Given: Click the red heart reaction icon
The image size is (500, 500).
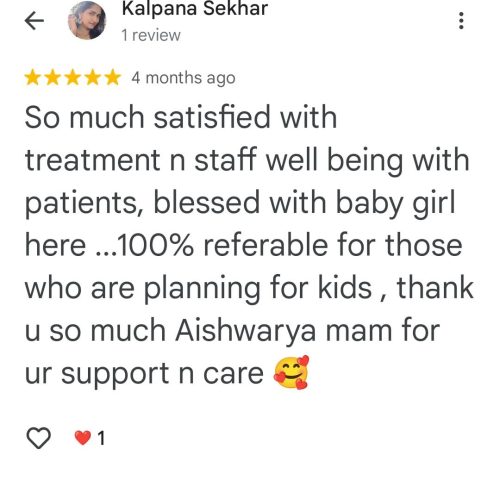Looking at the screenshot, I should 83,438.
